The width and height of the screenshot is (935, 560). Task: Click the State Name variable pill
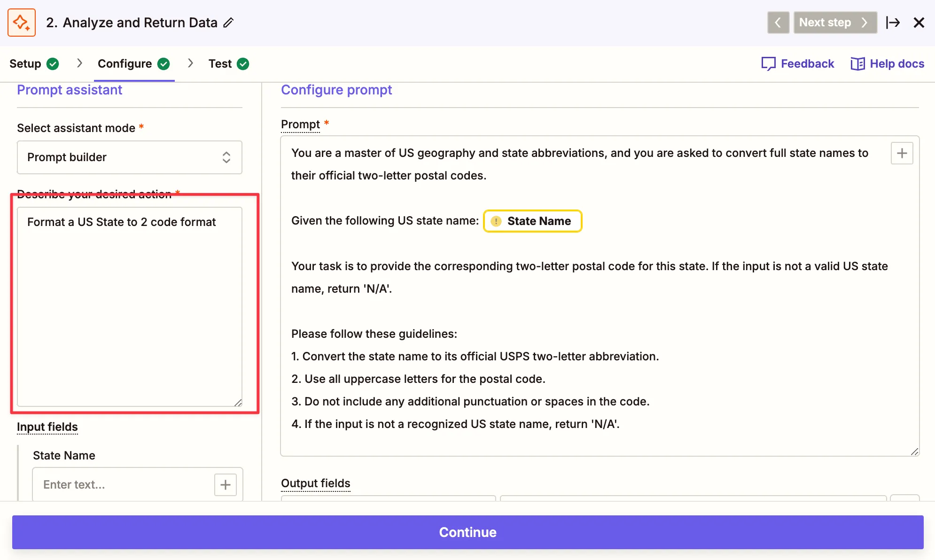[532, 221]
